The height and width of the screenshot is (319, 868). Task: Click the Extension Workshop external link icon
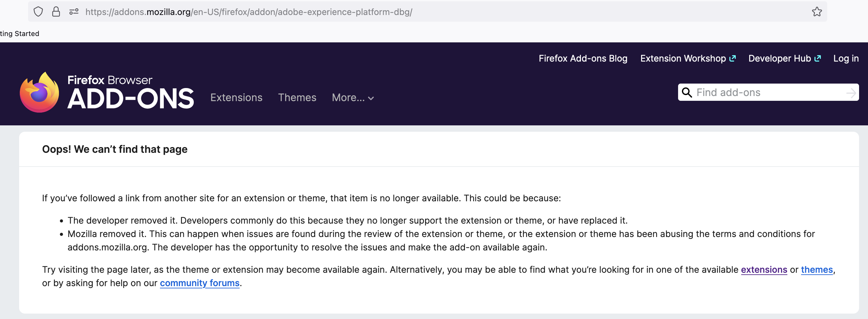(x=733, y=58)
